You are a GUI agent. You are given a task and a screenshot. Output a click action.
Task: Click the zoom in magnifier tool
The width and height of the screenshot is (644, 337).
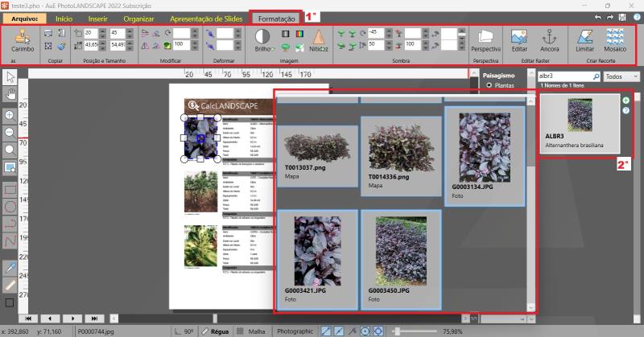tap(10, 115)
